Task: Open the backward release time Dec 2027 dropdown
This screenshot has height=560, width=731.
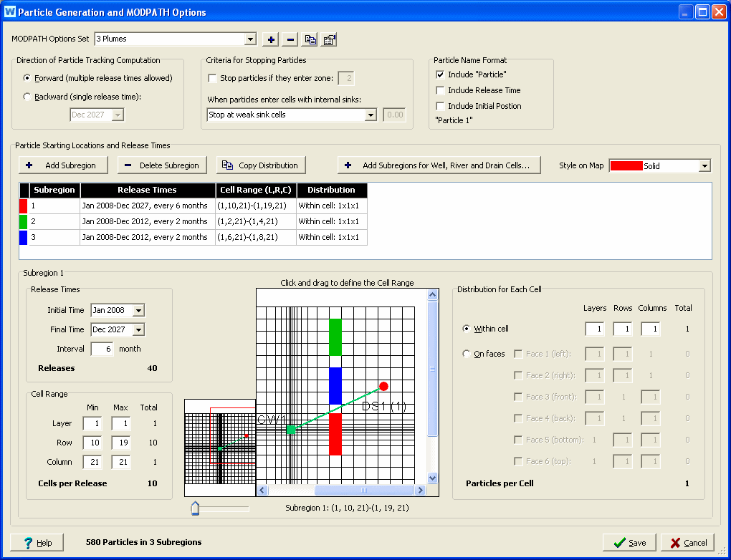Action: pyautogui.click(x=118, y=115)
